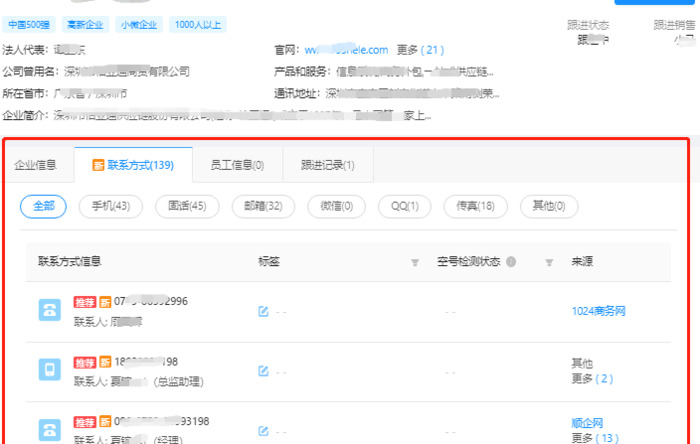The image size is (700, 444).
Task: Click the 联系方式信息 column header
Action: pyautogui.click(x=70, y=261)
